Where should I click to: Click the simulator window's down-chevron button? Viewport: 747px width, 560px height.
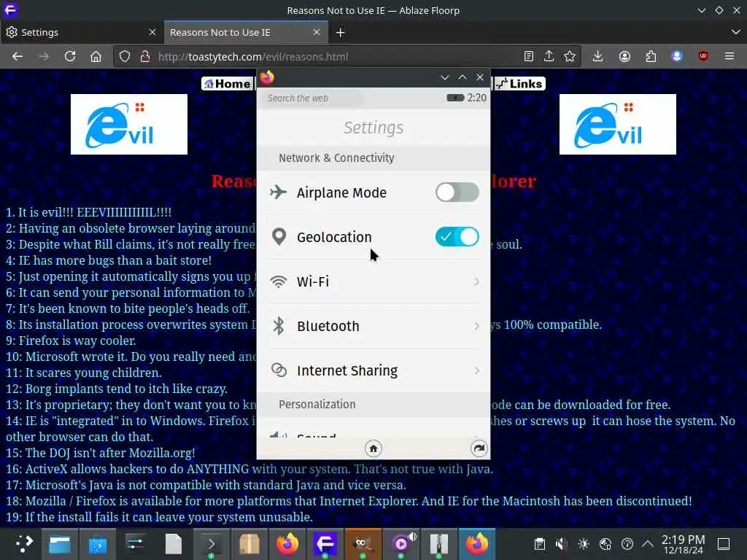point(445,77)
